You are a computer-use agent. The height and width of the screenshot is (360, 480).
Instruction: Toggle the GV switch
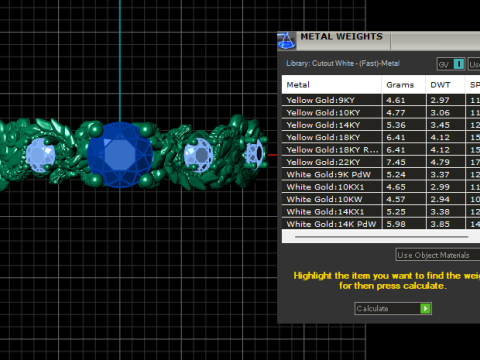[459, 64]
